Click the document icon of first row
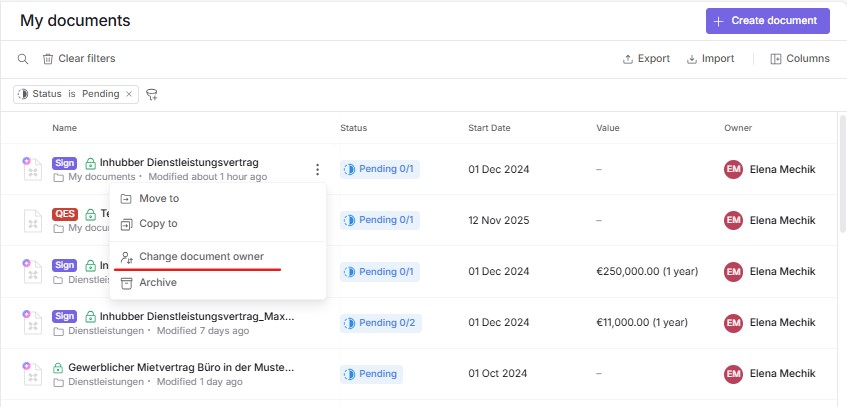This screenshot has height=407, width=847. coord(32,169)
